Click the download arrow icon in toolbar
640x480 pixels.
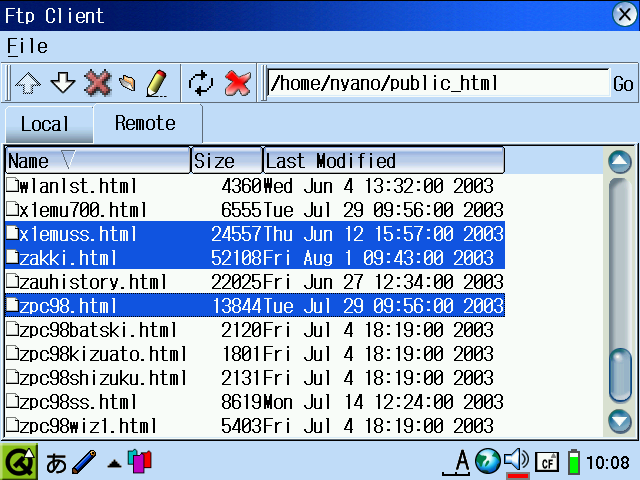[63, 83]
